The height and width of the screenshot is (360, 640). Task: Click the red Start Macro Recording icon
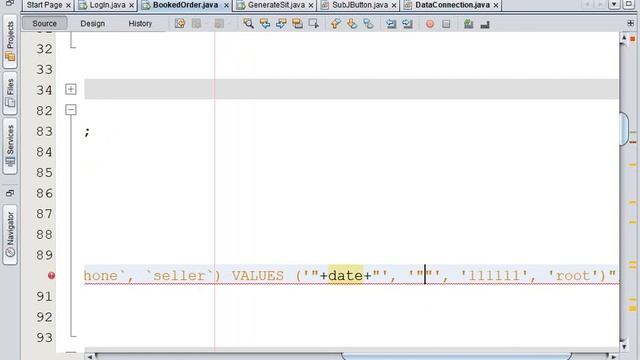pos(430,24)
